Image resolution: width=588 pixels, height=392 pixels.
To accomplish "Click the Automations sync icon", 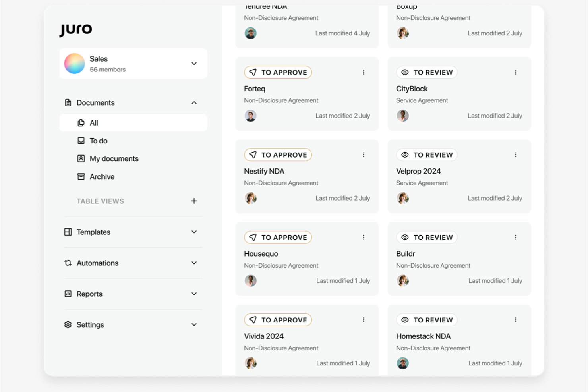I will pyautogui.click(x=68, y=263).
